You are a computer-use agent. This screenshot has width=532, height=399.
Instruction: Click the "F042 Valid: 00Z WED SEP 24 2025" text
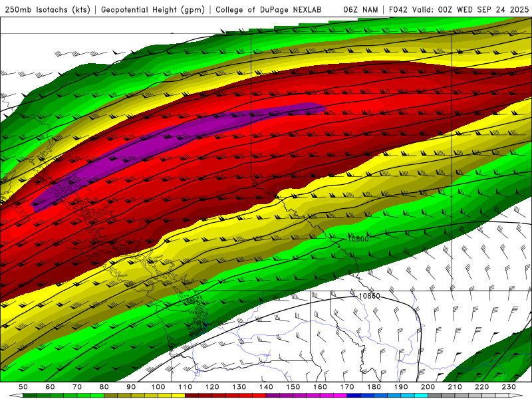[x=459, y=10]
